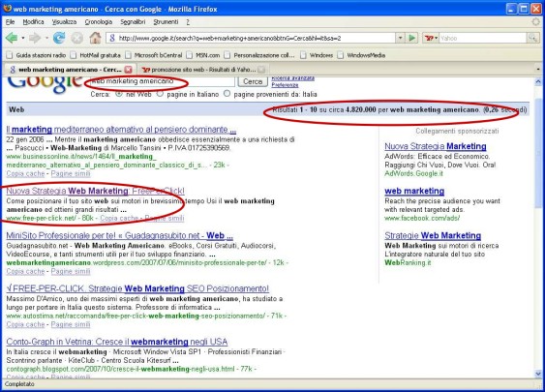Click the vertical scrollbar thumb
The width and height of the screenshot is (545, 392).
538,153
